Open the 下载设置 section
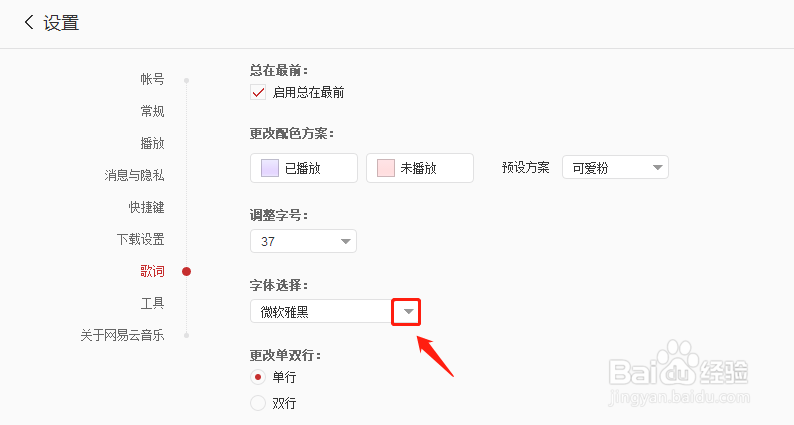 [x=140, y=239]
